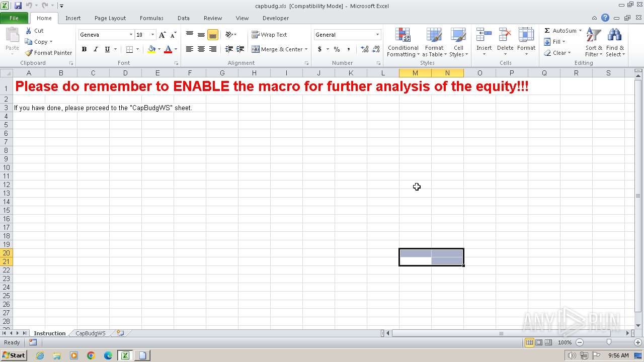Open Find & Select
This screenshot has width=644, height=362.
click(615, 43)
